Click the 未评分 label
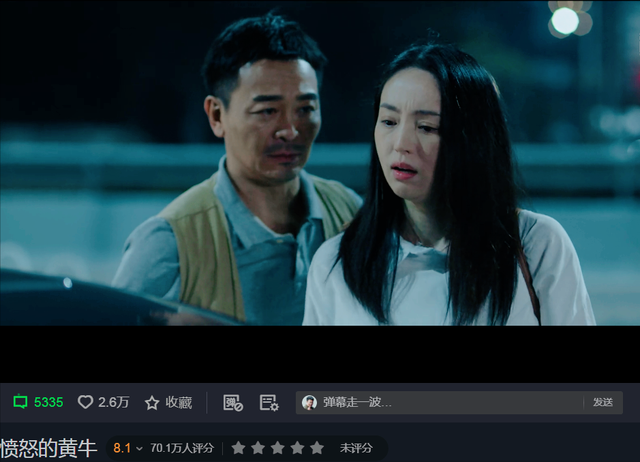 pos(356,448)
